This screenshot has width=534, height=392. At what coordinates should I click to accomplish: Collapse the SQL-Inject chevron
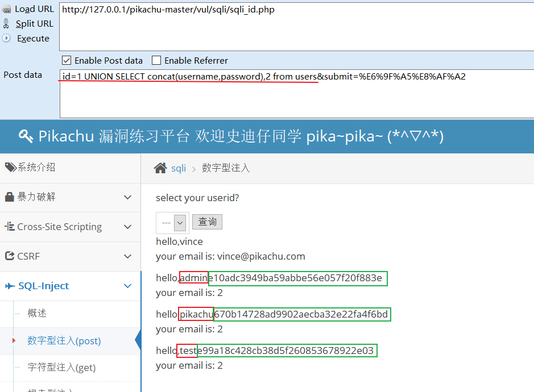pyautogui.click(x=128, y=286)
